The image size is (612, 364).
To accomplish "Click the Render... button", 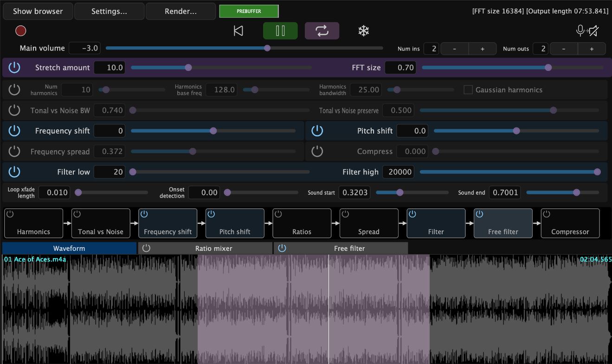I will point(180,11).
